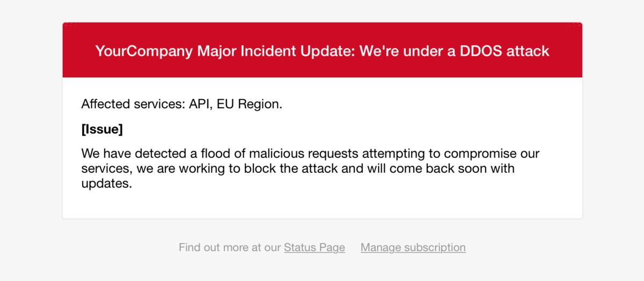Click the bold [Issue] heading
Viewport: 644px width, 281px height.
102,129
